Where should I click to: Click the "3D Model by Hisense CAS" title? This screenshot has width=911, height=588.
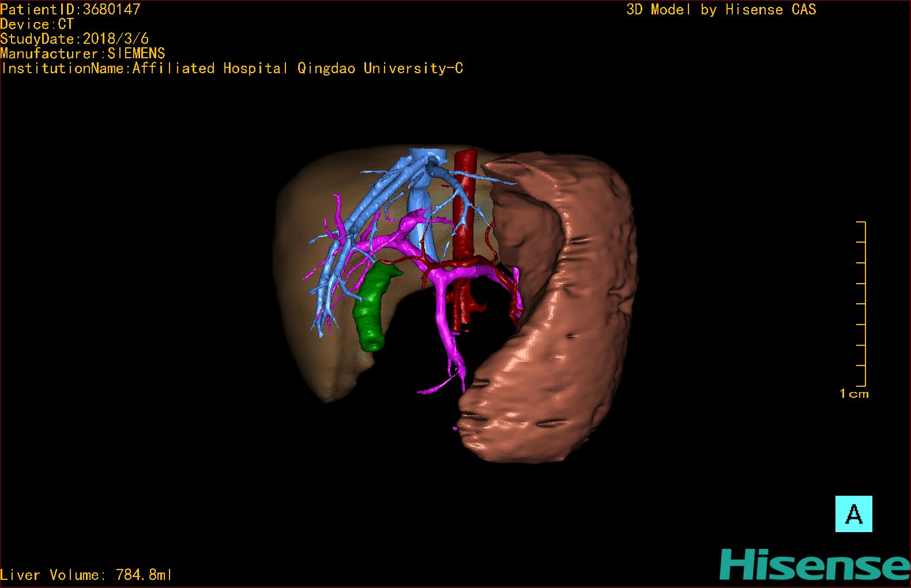(721, 9)
